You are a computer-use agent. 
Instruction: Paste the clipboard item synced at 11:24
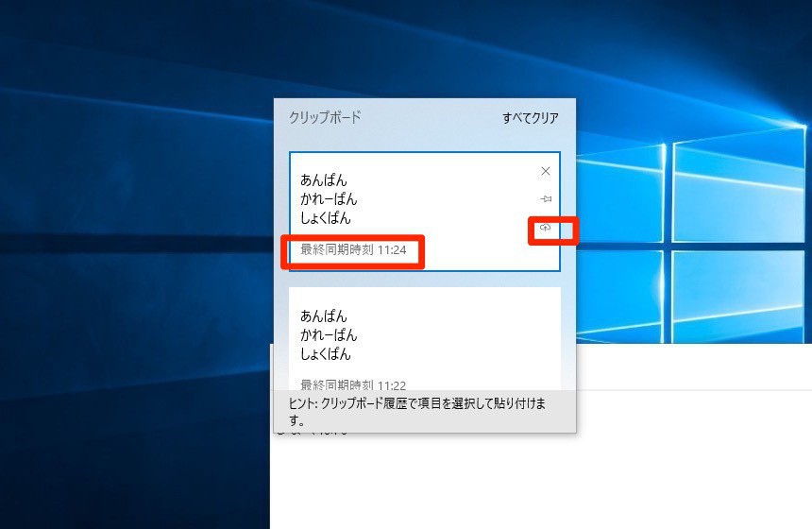[x=425, y=212]
